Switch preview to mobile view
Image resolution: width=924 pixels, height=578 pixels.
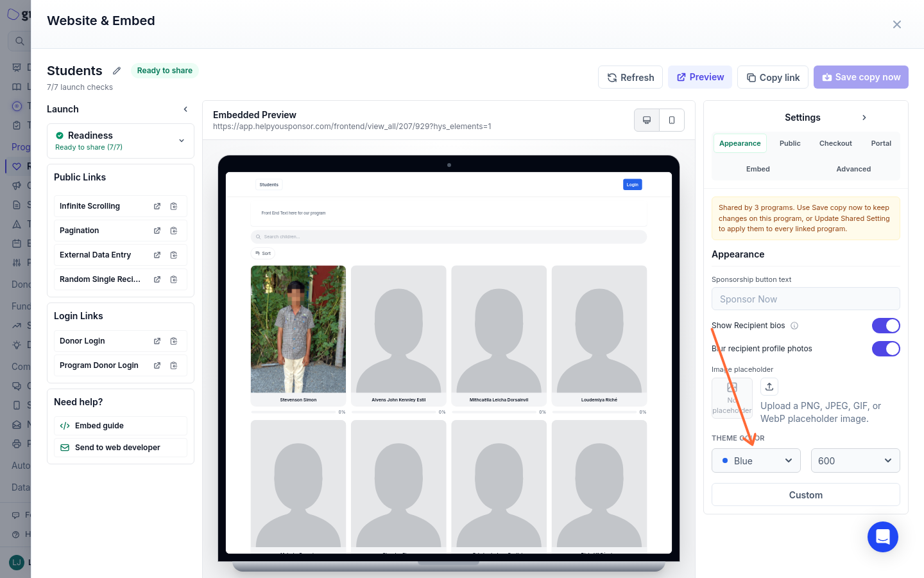[672, 120]
